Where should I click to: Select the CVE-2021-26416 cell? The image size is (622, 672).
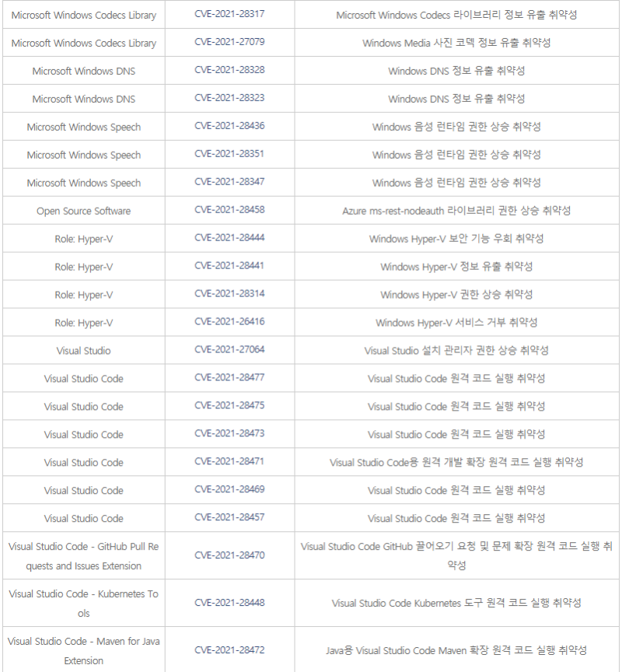tap(229, 323)
